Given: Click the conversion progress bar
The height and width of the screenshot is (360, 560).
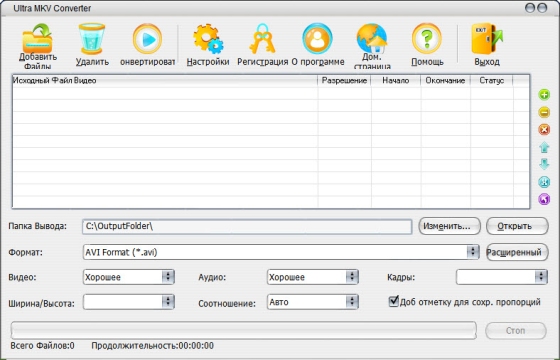Looking at the screenshot, I should tap(244, 330).
